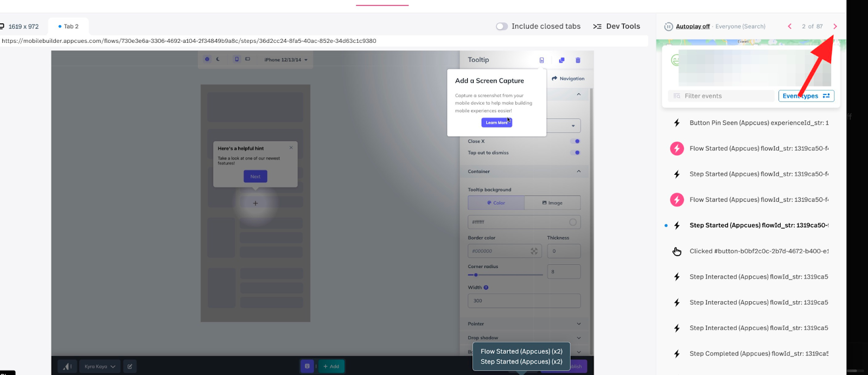Click the tooltip background color swatch circle
868x375 pixels.
[x=573, y=222]
